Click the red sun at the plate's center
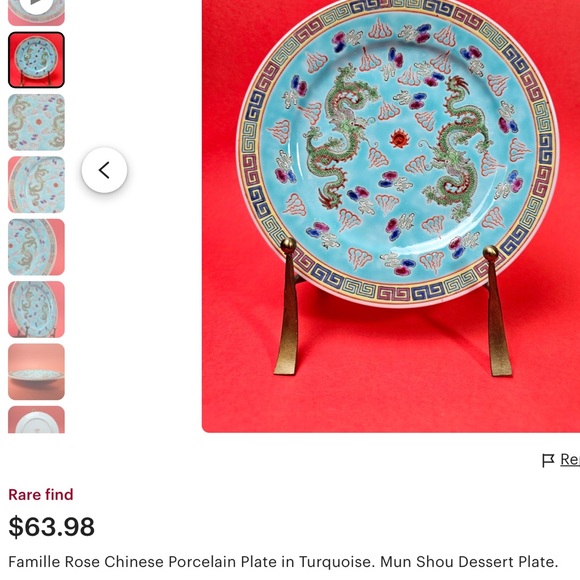The height and width of the screenshot is (580, 580). pyautogui.click(x=399, y=138)
